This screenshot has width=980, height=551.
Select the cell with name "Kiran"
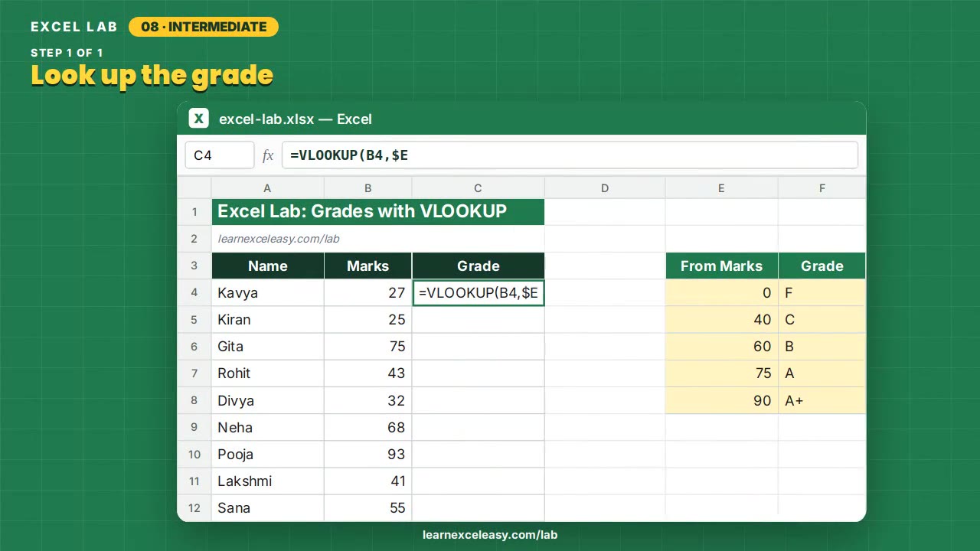(268, 319)
